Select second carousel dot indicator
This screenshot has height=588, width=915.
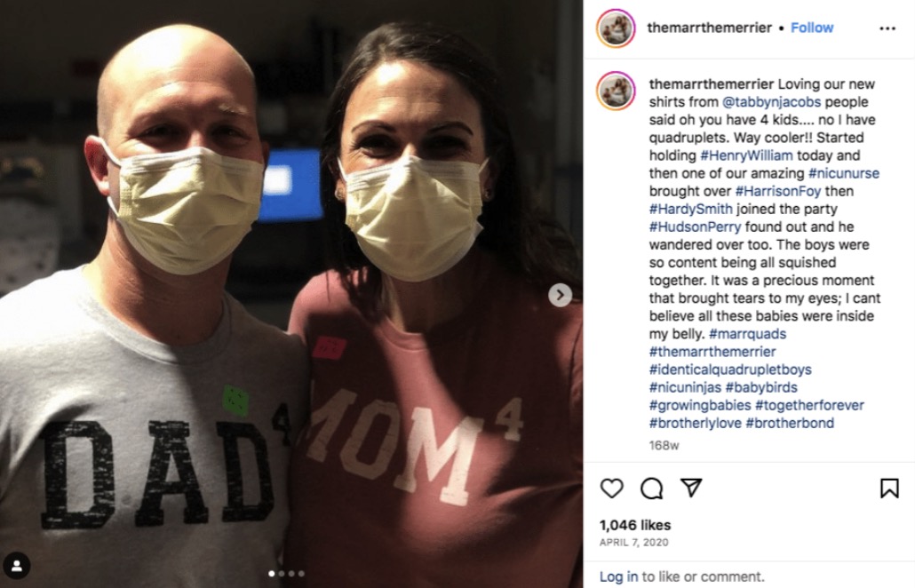point(282,574)
